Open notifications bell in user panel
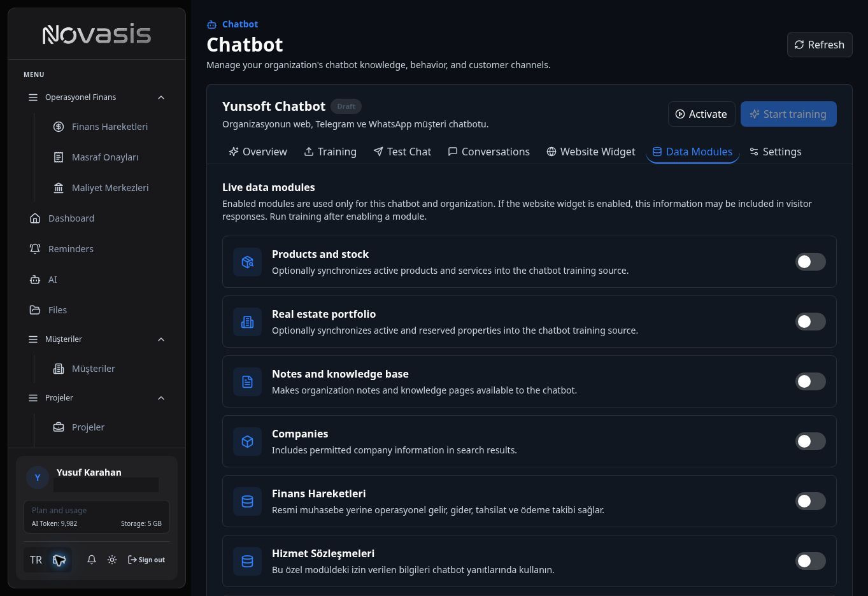This screenshot has height=596, width=868. pos(92,560)
